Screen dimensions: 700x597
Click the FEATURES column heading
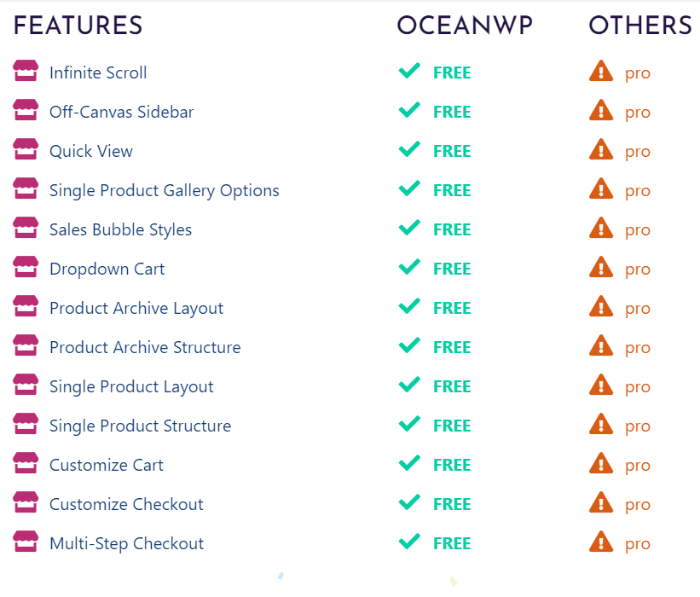pos(78,25)
